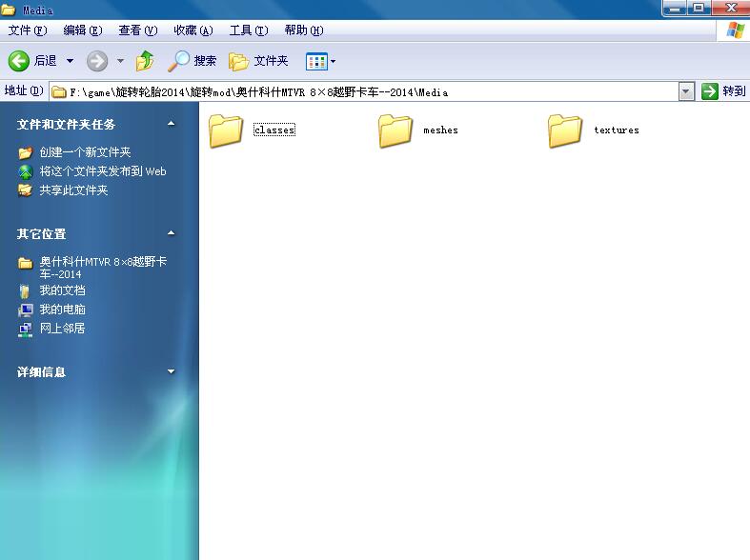Open the 文件(F) menu
Screen dimensions: 750x560
(28, 30)
